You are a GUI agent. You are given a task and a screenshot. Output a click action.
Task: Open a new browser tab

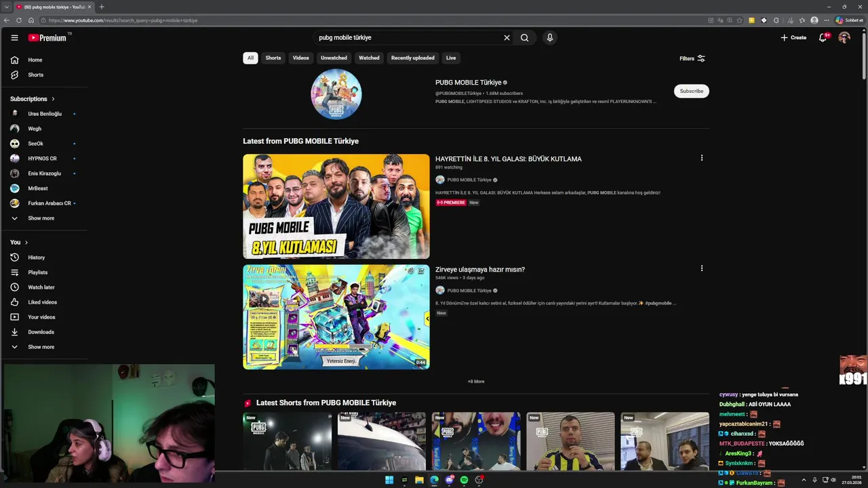click(x=102, y=7)
